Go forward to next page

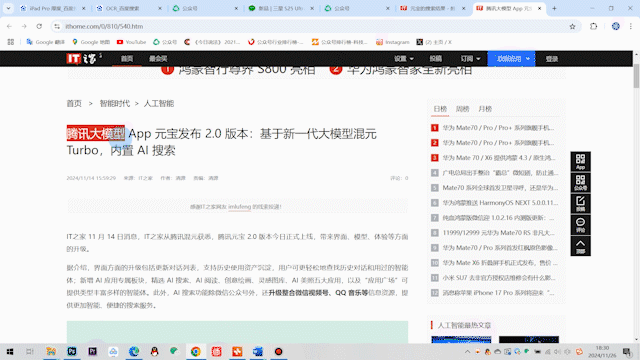(24, 26)
